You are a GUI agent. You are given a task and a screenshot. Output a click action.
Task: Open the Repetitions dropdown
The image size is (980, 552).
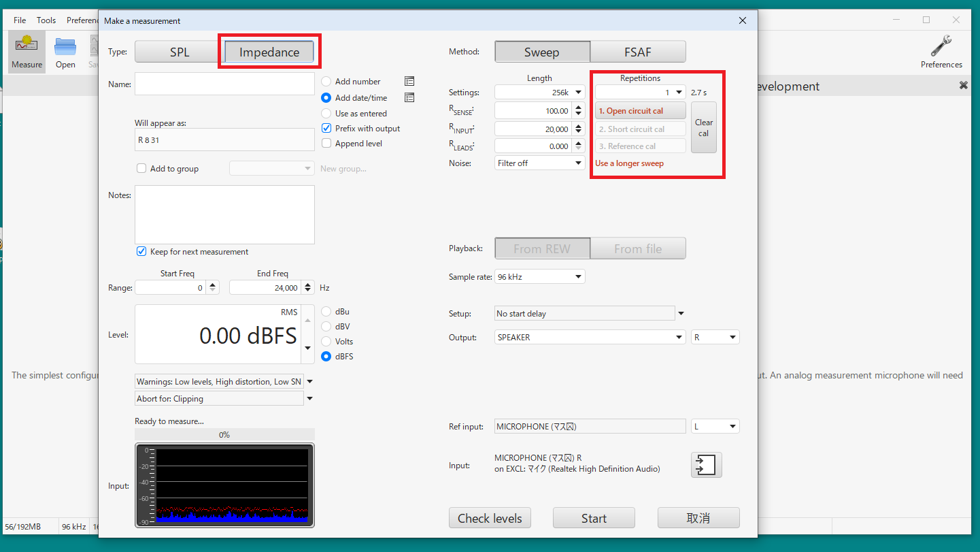coord(640,92)
